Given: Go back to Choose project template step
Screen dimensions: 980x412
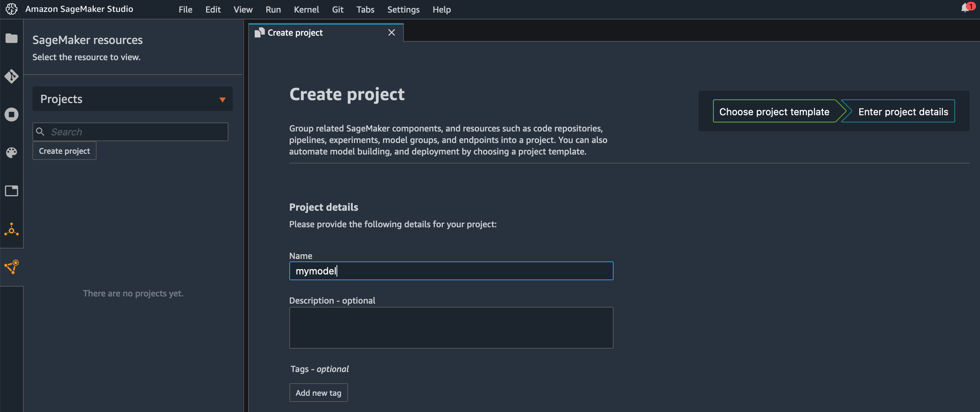Looking at the screenshot, I should (x=774, y=112).
